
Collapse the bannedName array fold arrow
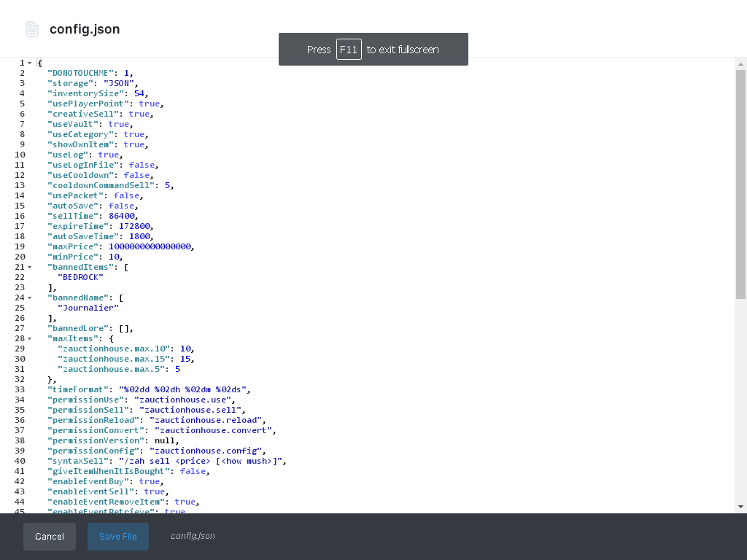pyautogui.click(x=29, y=298)
